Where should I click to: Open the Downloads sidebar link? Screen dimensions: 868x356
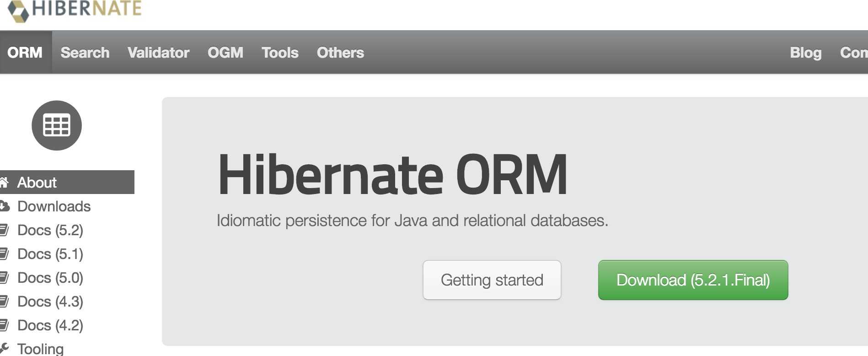click(54, 206)
